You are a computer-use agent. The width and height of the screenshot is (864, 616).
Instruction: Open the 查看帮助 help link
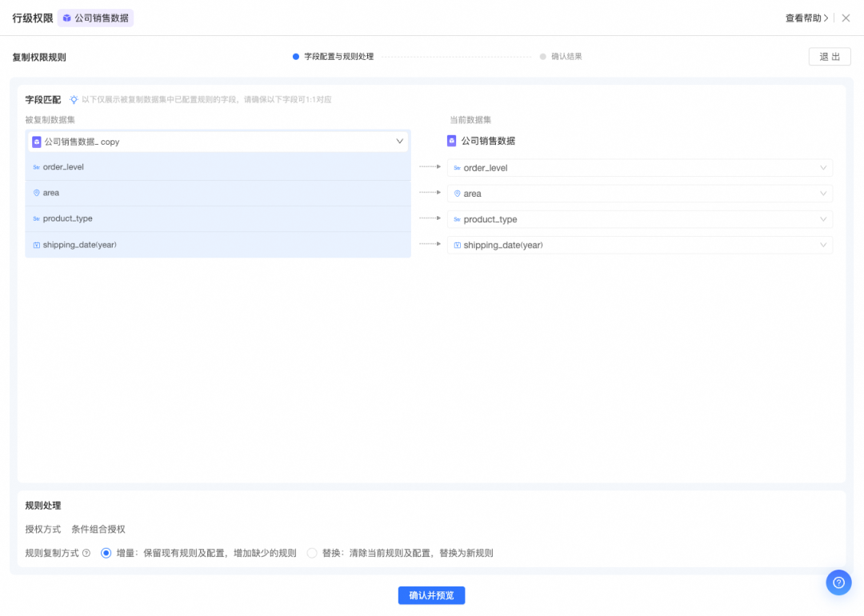806,18
